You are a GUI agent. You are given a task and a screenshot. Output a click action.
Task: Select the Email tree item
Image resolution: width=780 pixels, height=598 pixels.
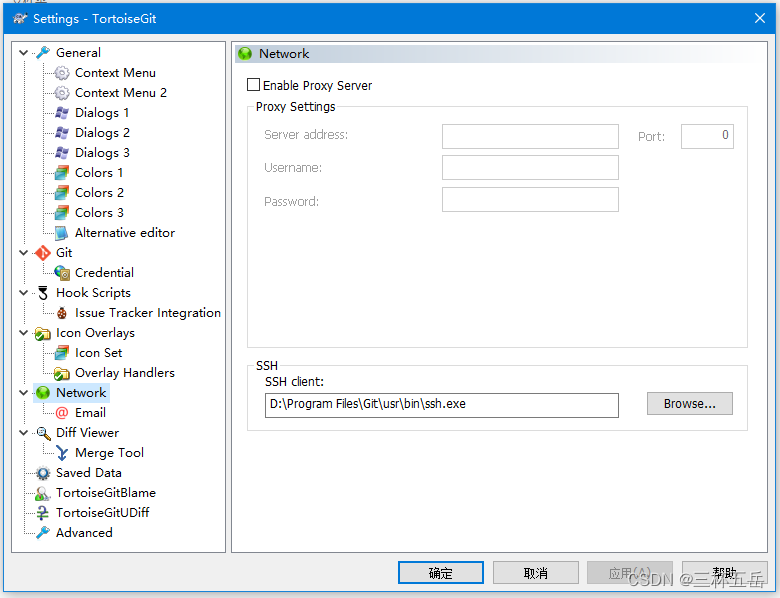(90, 412)
